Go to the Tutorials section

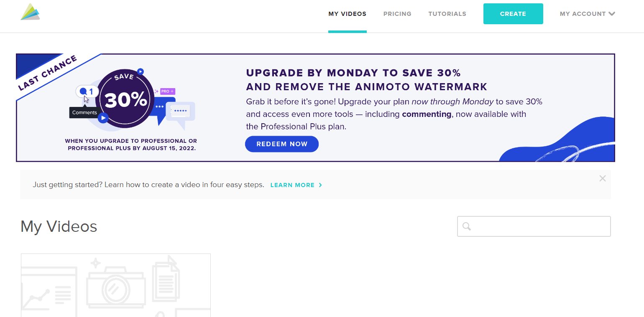point(447,14)
